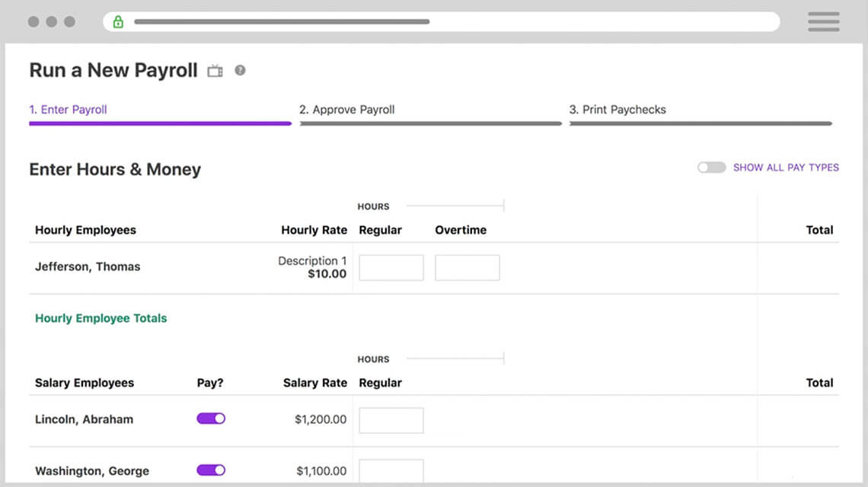
Task: Open the payroll video tutorial icon
Action: pyautogui.click(x=214, y=70)
